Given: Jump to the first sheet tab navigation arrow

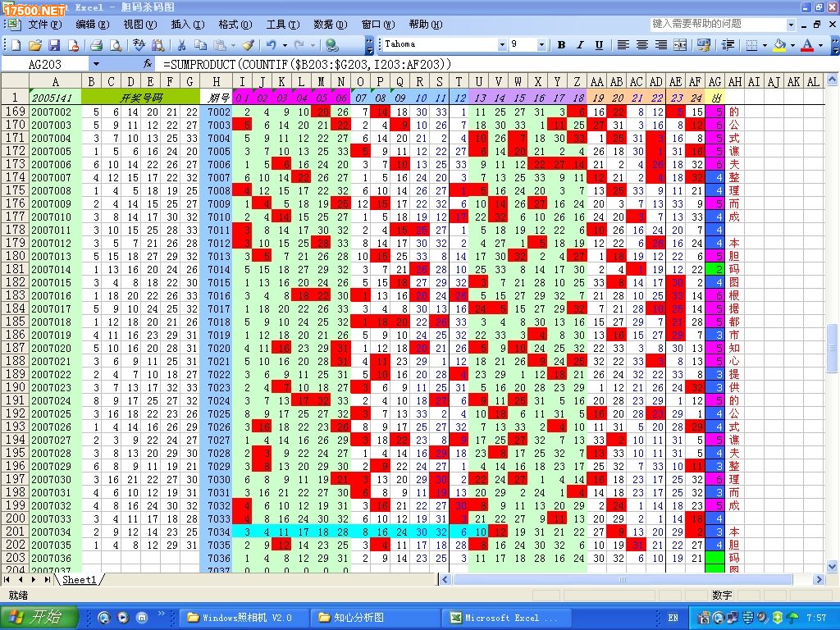Looking at the screenshot, I should tap(7, 580).
